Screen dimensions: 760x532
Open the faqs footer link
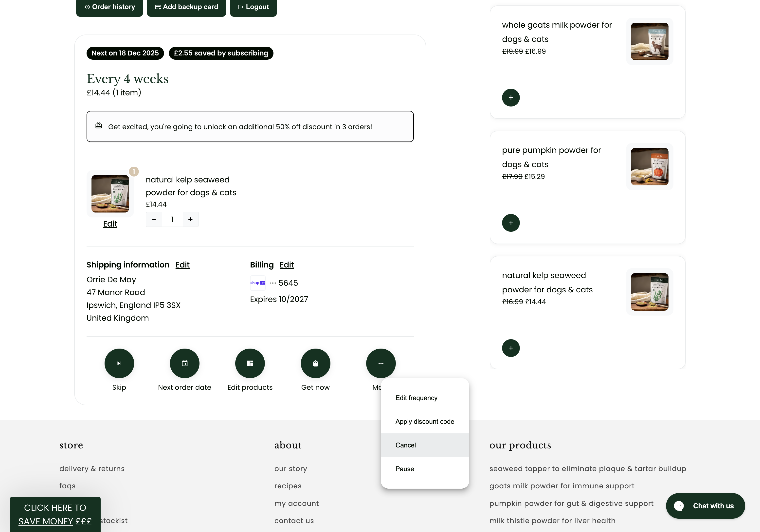68,486
